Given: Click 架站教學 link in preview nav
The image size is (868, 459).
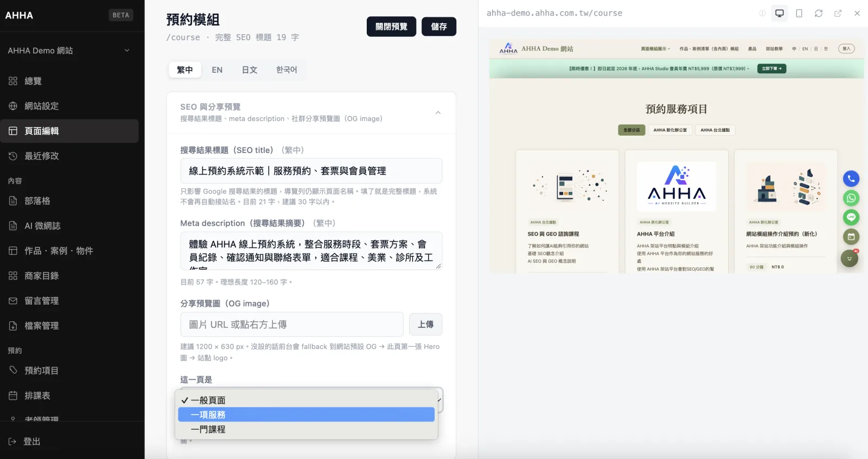Looking at the screenshot, I should 774,49.
